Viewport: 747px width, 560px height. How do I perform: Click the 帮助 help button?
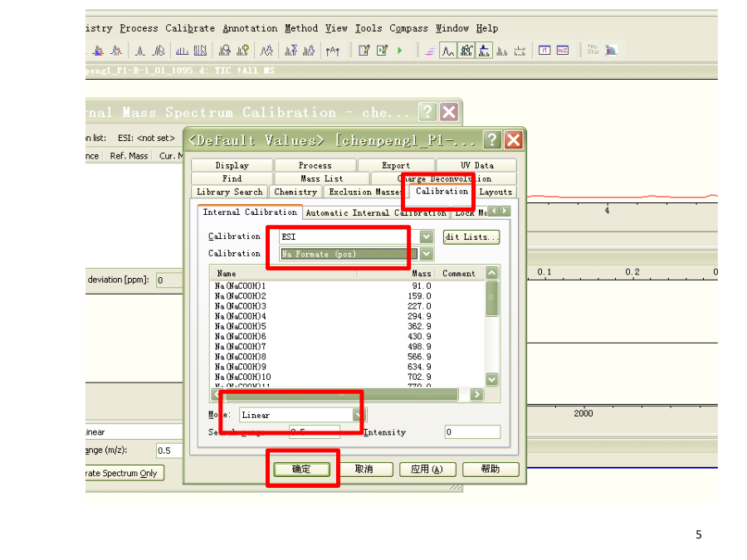(491, 469)
